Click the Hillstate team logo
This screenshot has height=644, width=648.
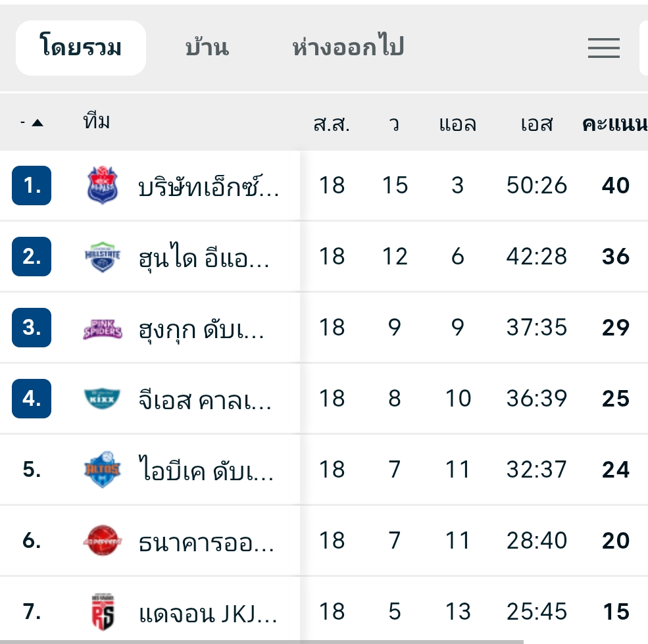click(x=104, y=257)
